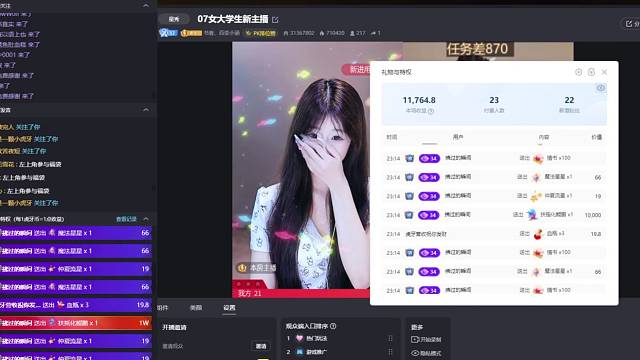Screen dimensions: 640x360
Task: Switch to the 美颜 tab
Action: [x=196, y=308]
